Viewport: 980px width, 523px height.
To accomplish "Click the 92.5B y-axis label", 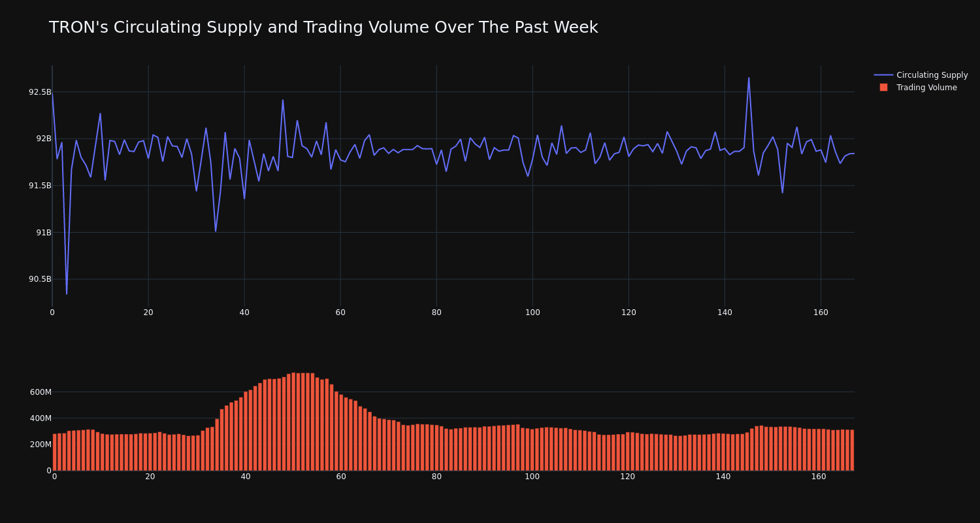I will (40, 92).
